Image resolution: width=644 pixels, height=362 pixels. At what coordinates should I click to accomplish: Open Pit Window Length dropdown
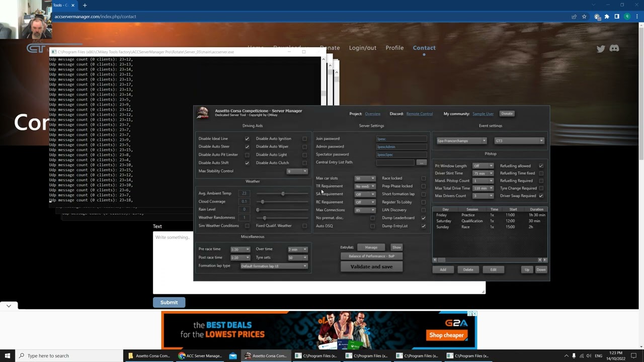coord(483,166)
